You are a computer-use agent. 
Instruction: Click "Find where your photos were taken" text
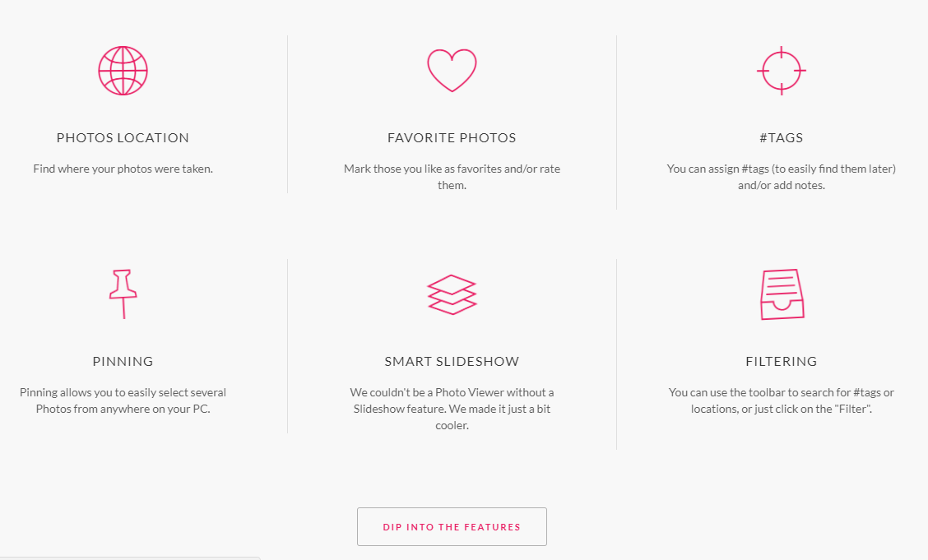point(123,169)
